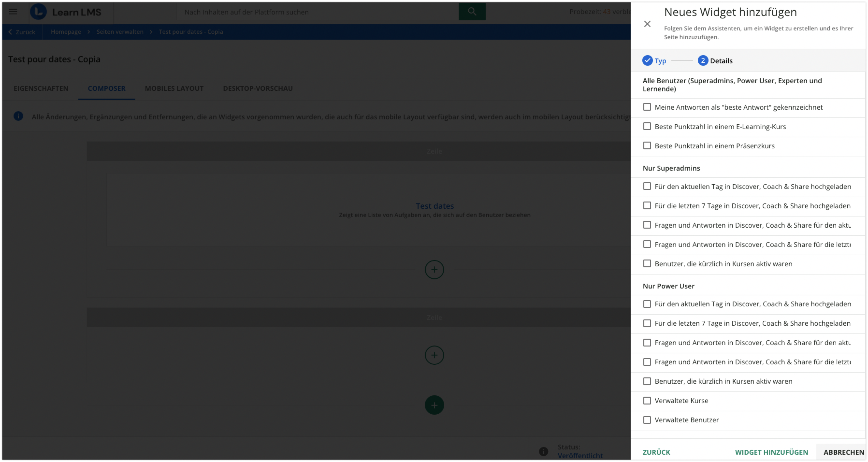Click the 'Nur Power User' section heading

click(x=668, y=286)
